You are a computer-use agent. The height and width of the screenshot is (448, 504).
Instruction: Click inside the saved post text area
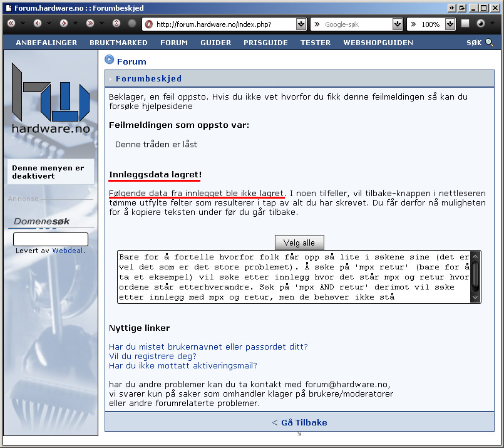(294, 277)
